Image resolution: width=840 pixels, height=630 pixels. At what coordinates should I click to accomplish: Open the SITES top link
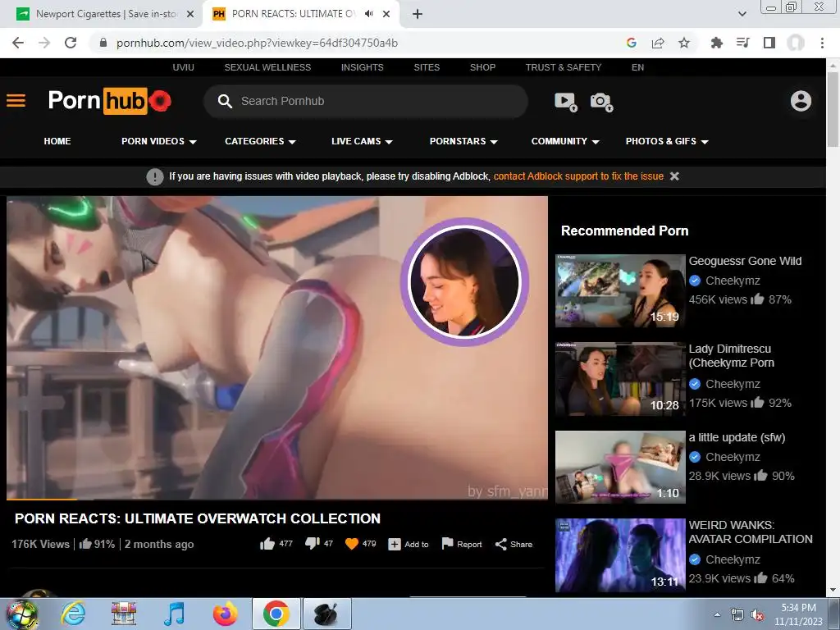427,67
